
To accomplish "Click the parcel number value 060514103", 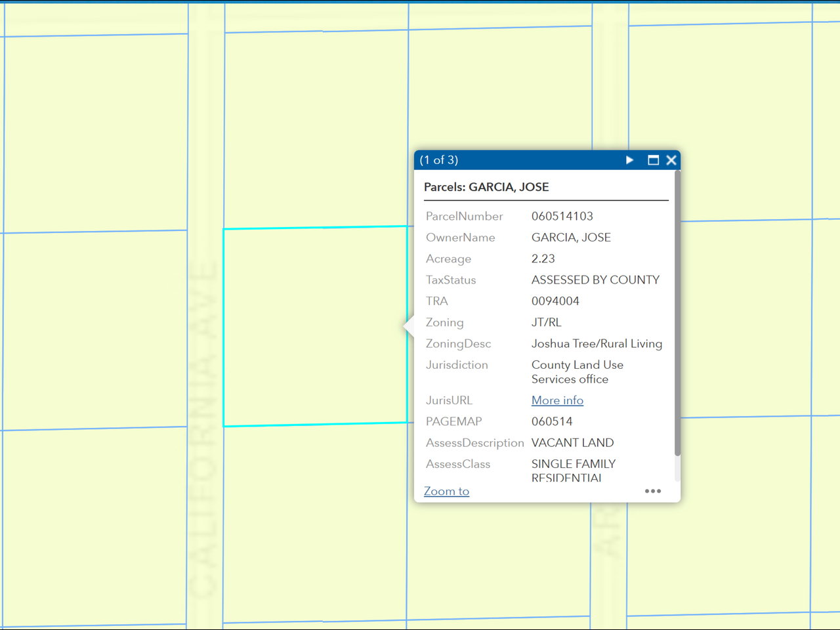I will (x=562, y=216).
